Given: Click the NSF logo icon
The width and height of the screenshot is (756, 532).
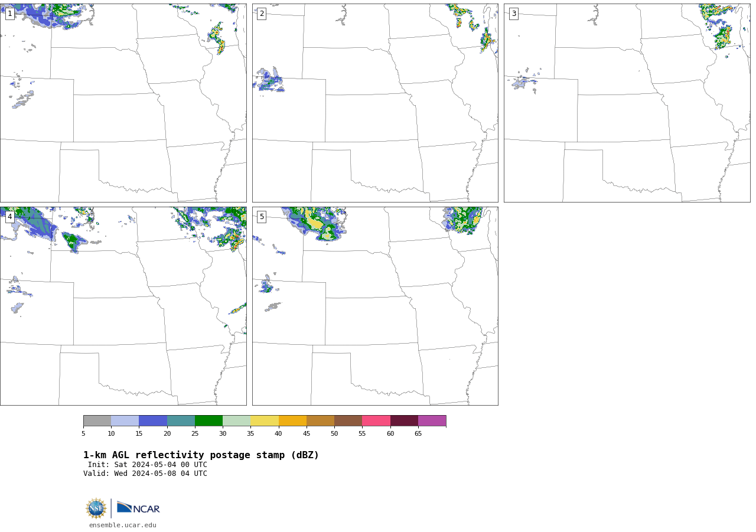Looking at the screenshot, I should (x=96, y=508).
